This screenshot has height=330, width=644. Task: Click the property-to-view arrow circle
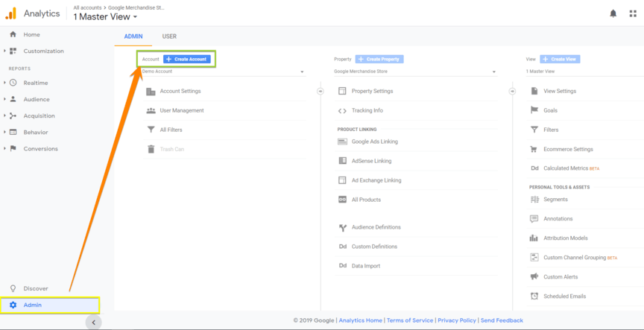(x=512, y=91)
